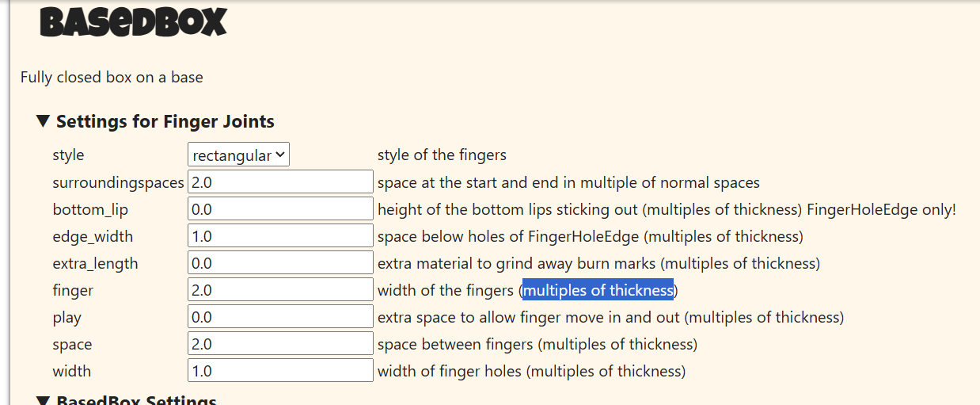
Task: Expand the BasedBox Settings section
Action: (127, 399)
